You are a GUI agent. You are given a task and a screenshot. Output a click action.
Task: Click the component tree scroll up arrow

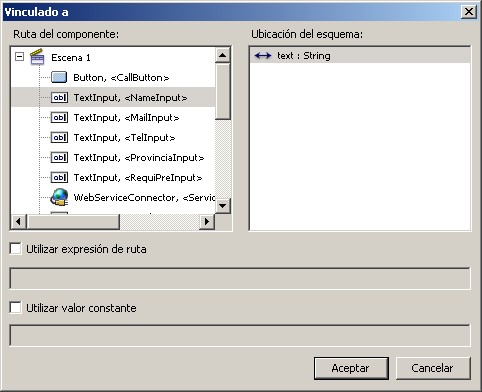[x=222, y=55]
